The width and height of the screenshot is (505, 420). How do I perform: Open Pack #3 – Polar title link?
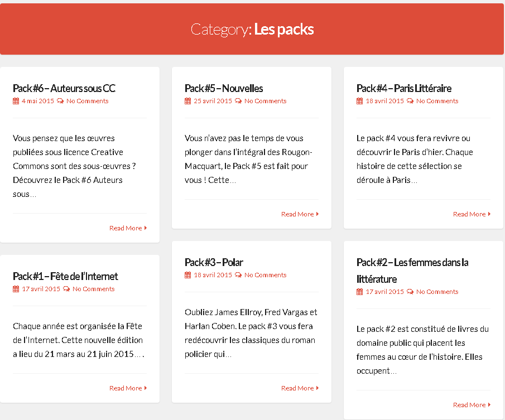point(214,262)
